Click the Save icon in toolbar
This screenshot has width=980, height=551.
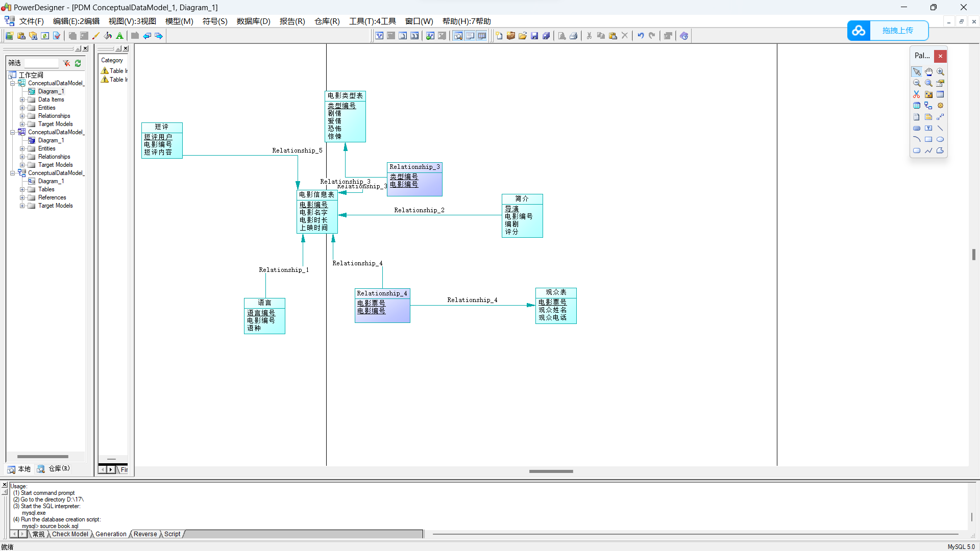coord(534,36)
